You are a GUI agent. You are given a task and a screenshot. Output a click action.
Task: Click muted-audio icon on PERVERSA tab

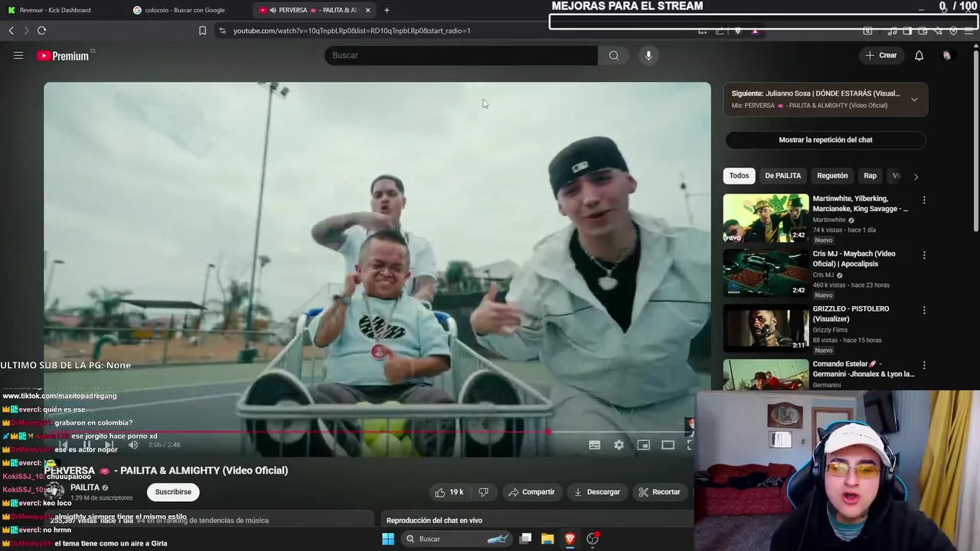273,10
